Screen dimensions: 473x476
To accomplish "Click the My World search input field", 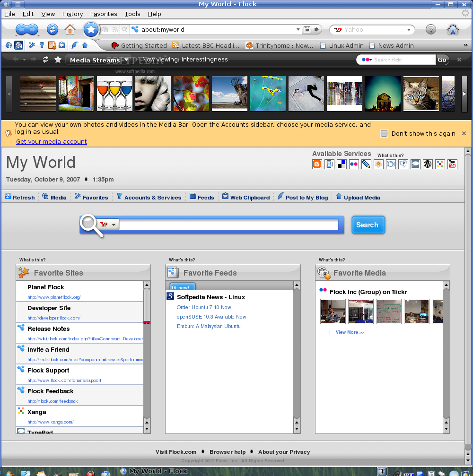I will click(x=228, y=225).
